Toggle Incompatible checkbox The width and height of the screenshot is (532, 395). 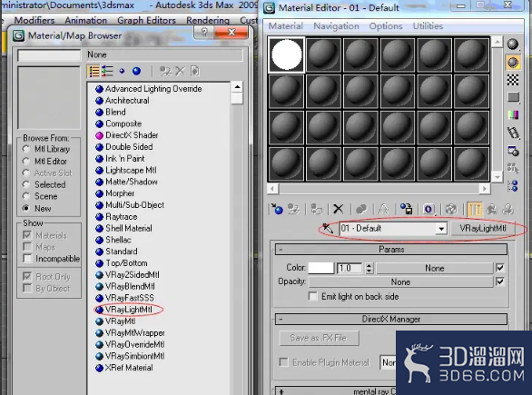point(27,258)
